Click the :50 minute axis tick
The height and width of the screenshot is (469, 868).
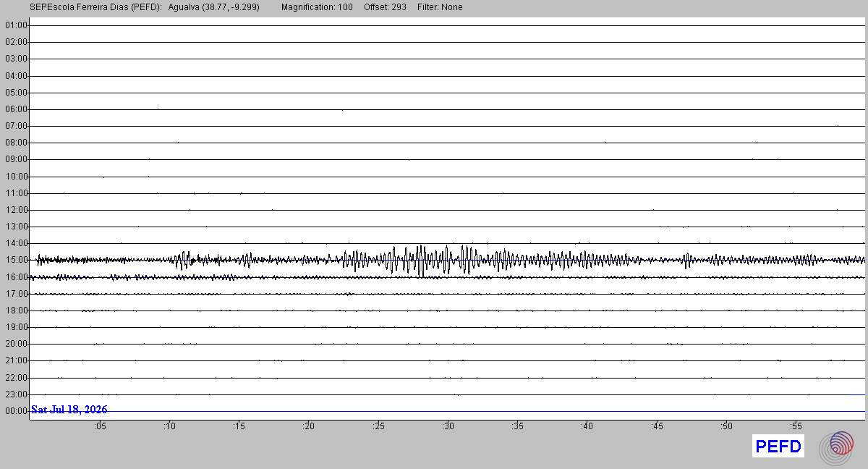726,426
